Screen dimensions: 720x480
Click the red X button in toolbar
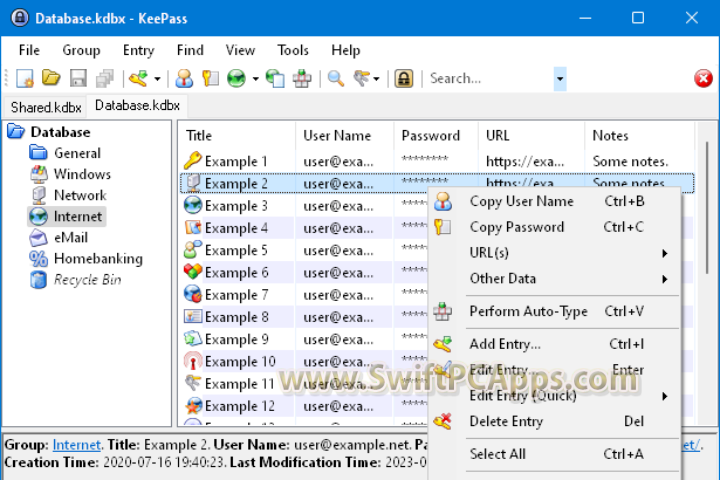click(x=703, y=79)
